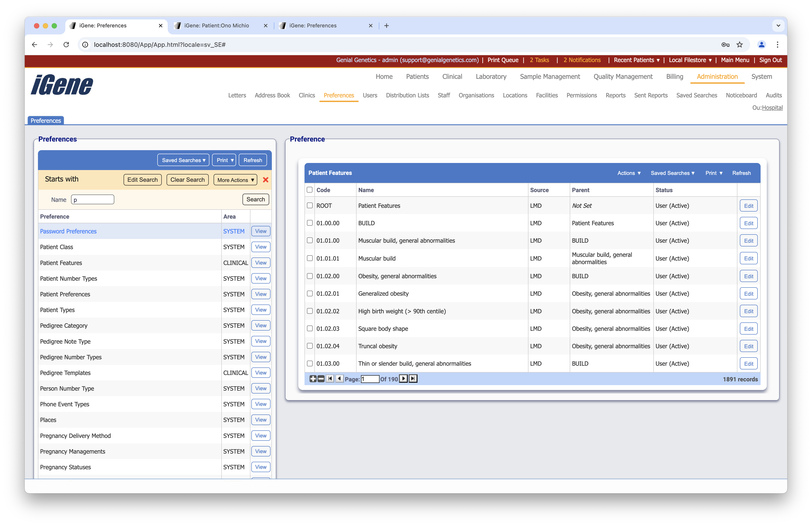Click the iGene logo

pos(62,85)
